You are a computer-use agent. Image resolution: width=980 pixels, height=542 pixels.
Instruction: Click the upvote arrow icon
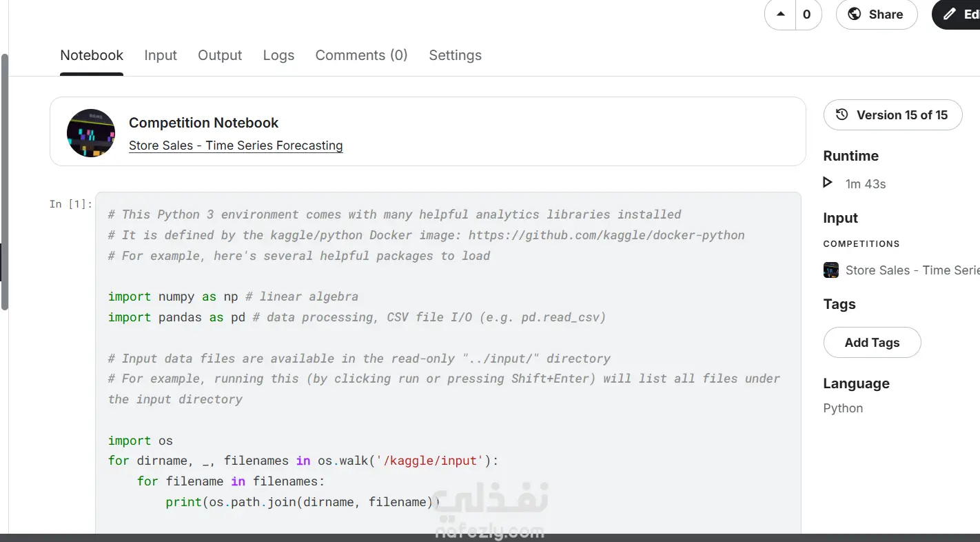pyautogui.click(x=780, y=14)
